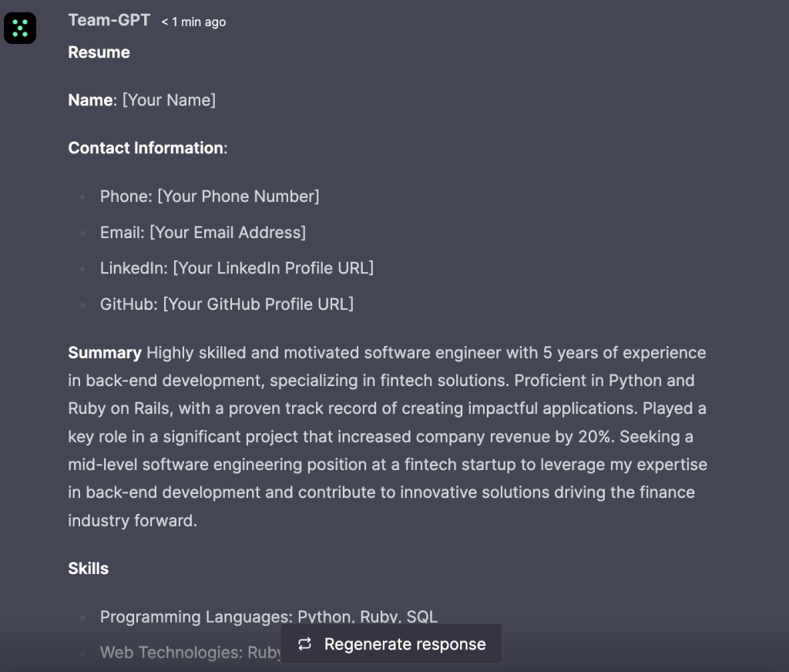Click the bold Name label
Viewport: 789px width, 672px height.
click(x=90, y=100)
